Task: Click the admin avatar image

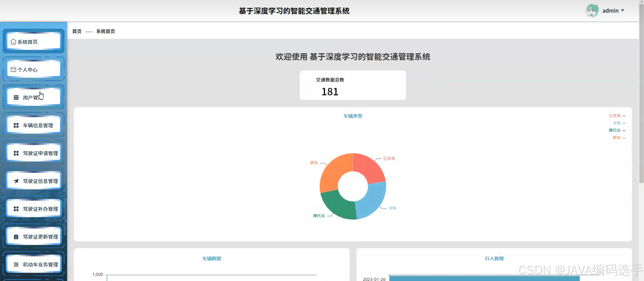Action: pyautogui.click(x=592, y=11)
